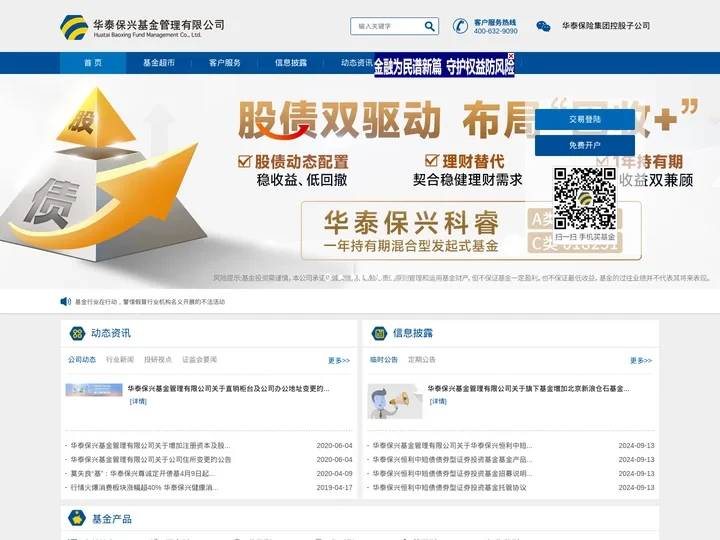The image size is (720, 540).
Task: Open news 行情火爆消费板块涨幅超40%
Action: (144, 487)
